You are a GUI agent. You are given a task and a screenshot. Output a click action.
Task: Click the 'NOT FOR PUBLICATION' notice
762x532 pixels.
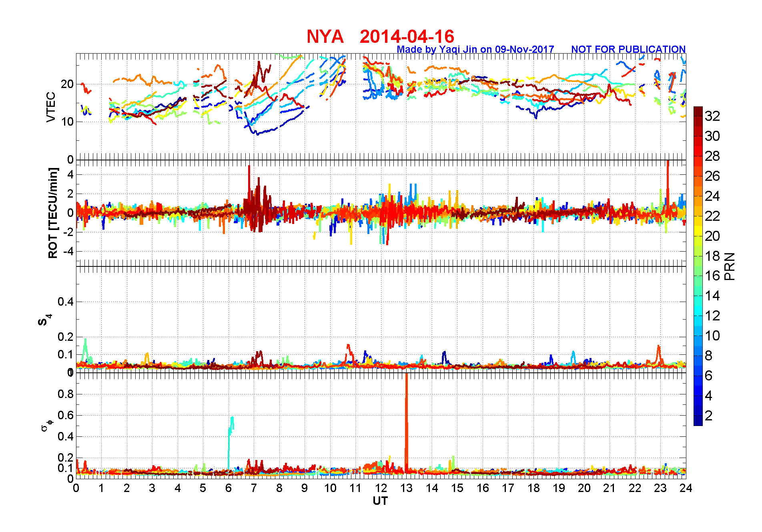[x=628, y=49]
